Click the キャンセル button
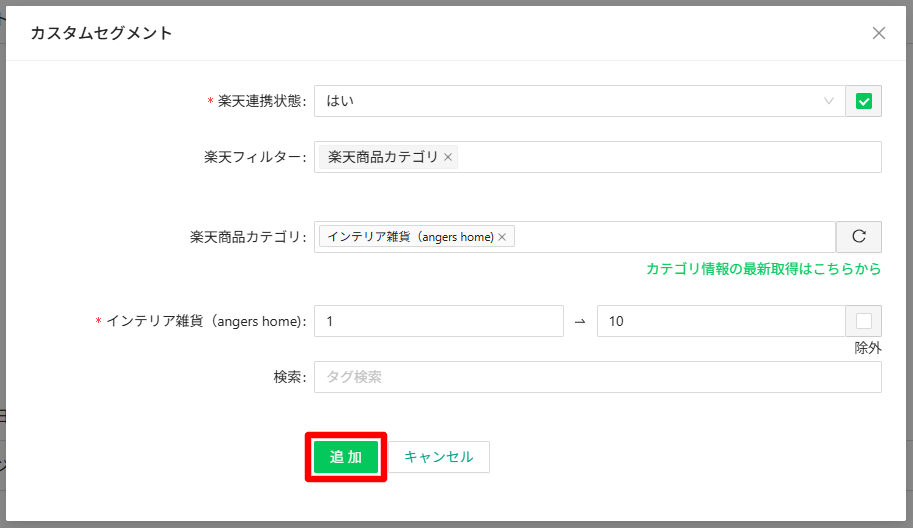 (438, 457)
